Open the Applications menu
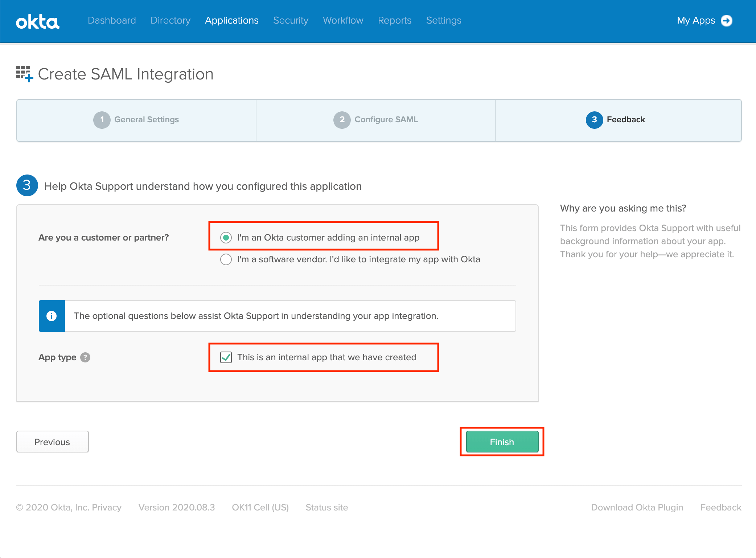Image resolution: width=756 pixels, height=558 pixels. (x=231, y=20)
